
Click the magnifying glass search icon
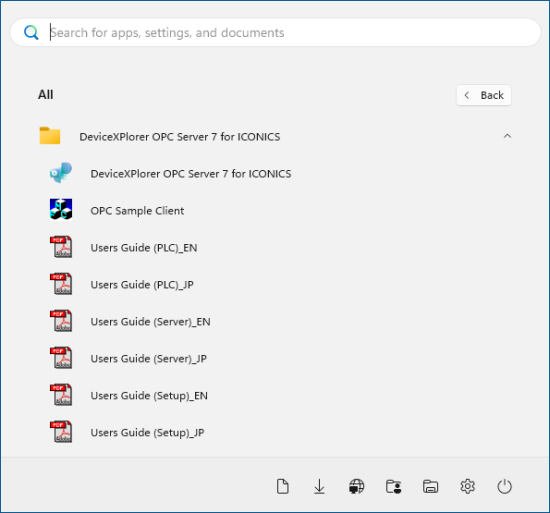point(31,33)
